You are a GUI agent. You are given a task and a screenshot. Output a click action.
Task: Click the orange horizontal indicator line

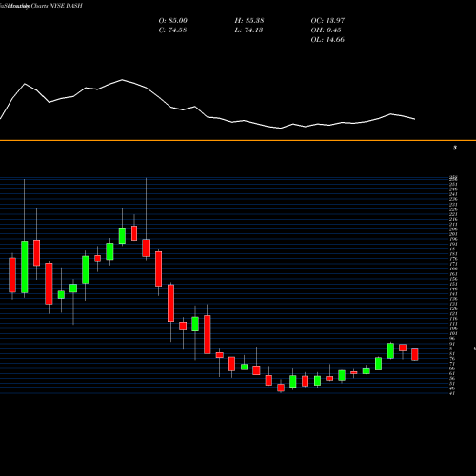click(x=238, y=140)
